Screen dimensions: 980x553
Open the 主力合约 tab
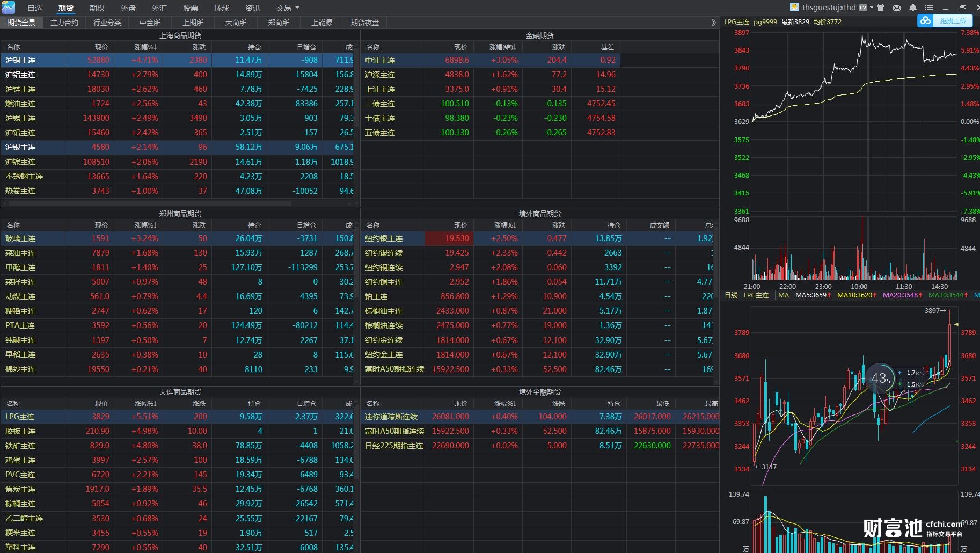64,23
